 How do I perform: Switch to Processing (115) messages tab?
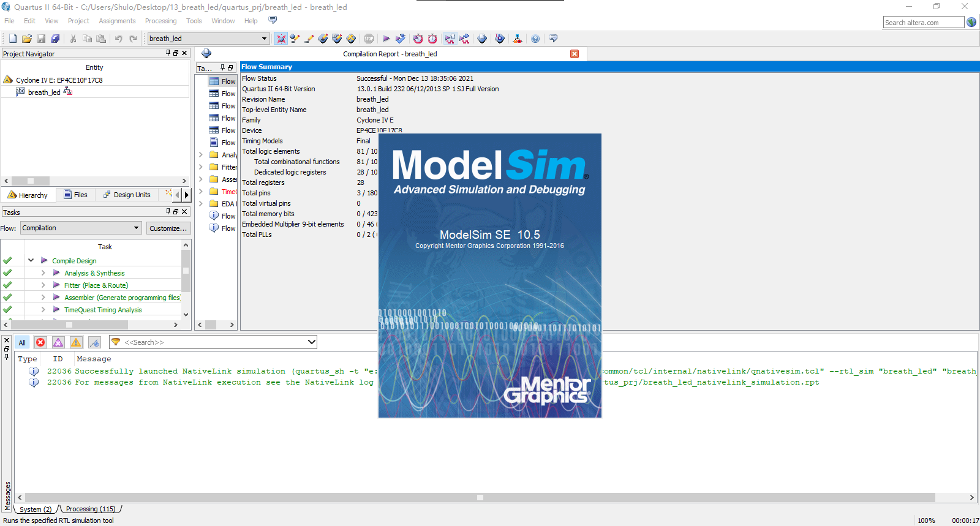91,509
